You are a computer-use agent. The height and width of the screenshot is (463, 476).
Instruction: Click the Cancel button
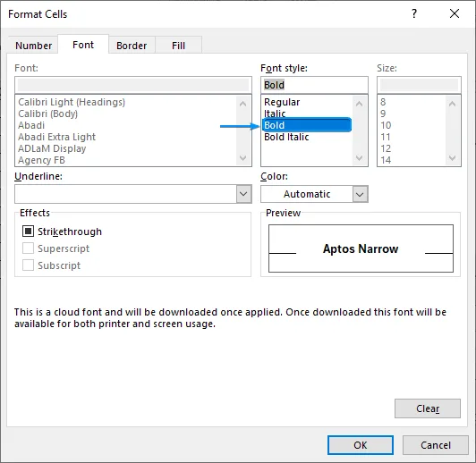click(x=436, y=445)
